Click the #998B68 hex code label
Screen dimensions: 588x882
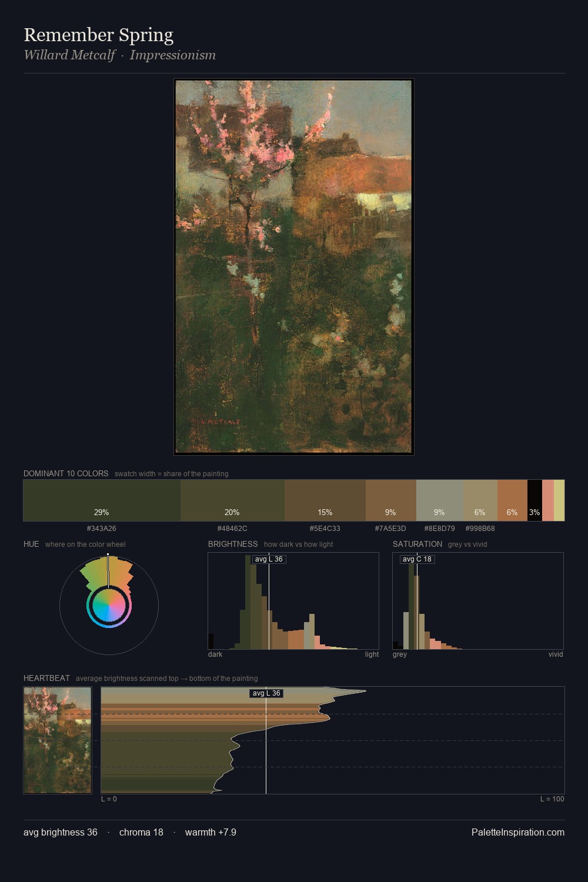coord(480,529)
